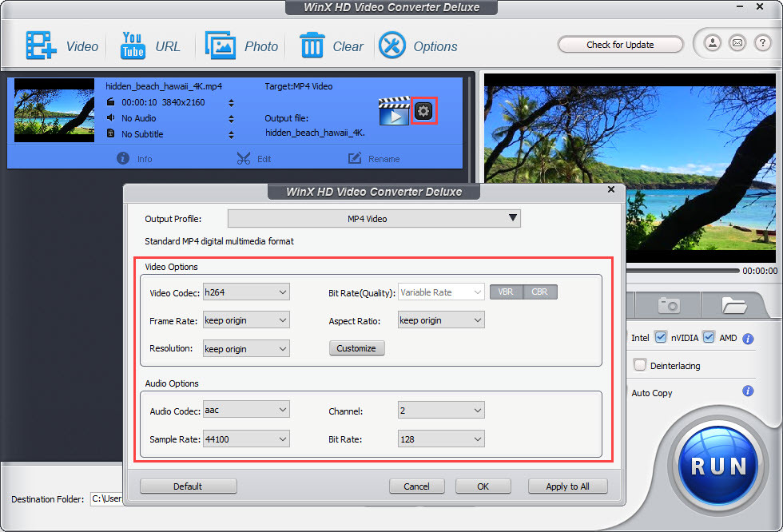The image size is (783, 532).
Task: Open the Frame Rate dropdown
Action: [x=246, y=320]
